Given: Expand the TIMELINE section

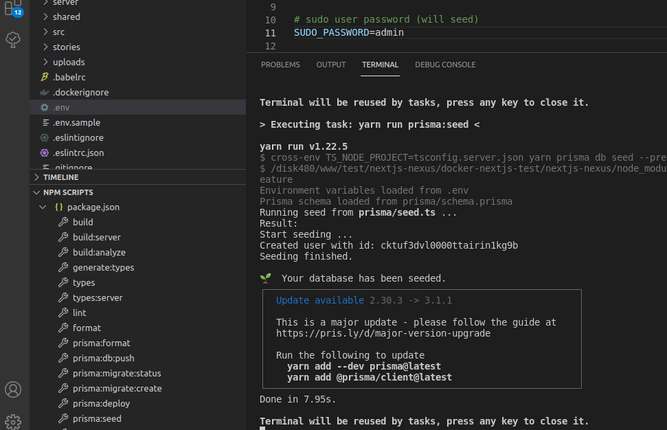Looking at the screenshot, I should coord(37,177).
